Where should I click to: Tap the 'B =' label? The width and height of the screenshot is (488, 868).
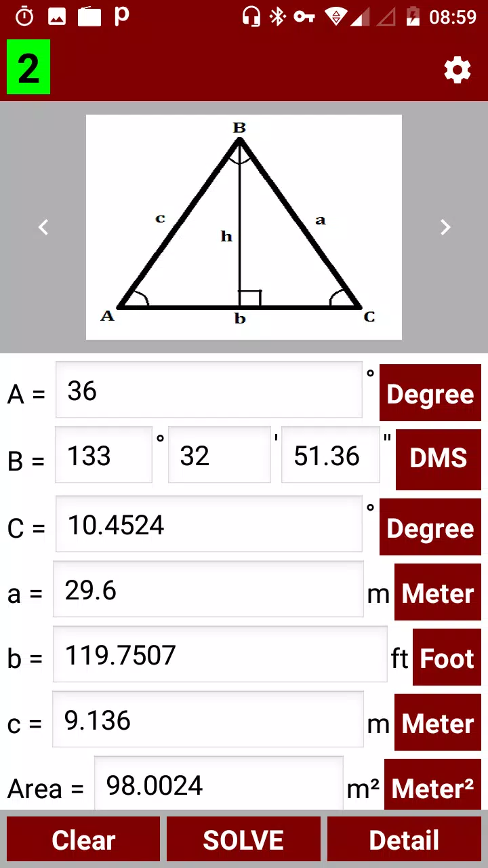point(26,461)
